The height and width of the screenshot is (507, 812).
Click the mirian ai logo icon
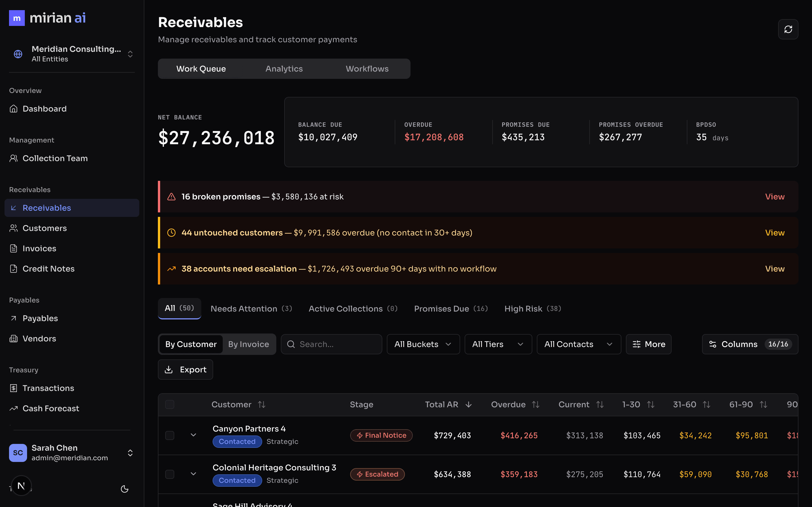click(17, 18)
